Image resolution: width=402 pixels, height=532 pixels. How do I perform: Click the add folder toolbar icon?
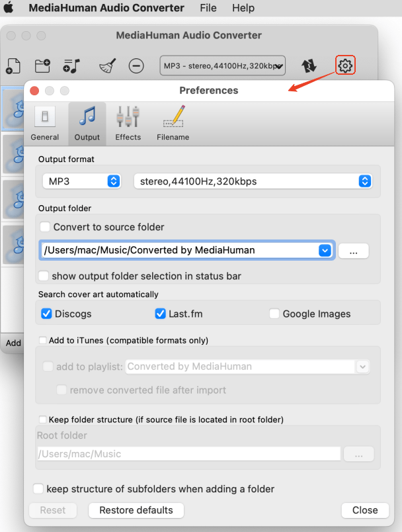[x=42, y=66]
